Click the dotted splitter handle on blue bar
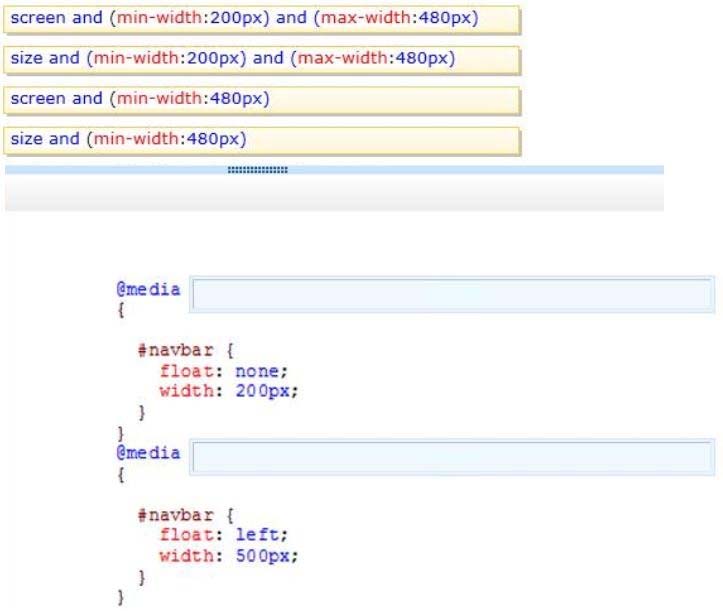 point(257,170)
